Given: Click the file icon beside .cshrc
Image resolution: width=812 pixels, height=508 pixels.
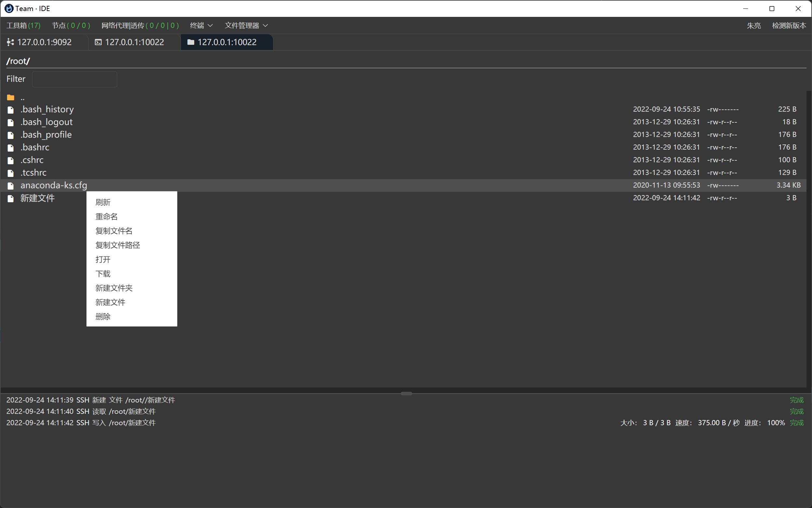Looking at the screenshot, I should (10, 160).
